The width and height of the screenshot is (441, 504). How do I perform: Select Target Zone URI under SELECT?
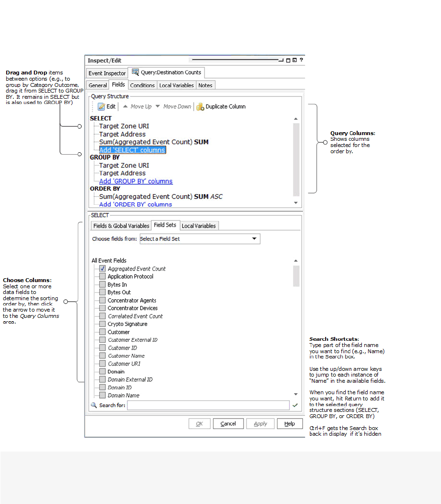click(x=124, y=126)
